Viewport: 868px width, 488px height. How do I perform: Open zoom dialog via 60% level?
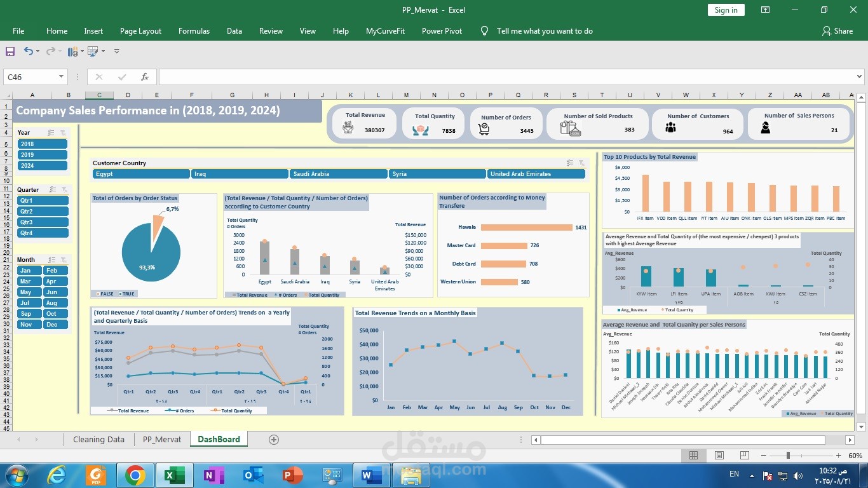pyautogui.click(x=855, y=456)
